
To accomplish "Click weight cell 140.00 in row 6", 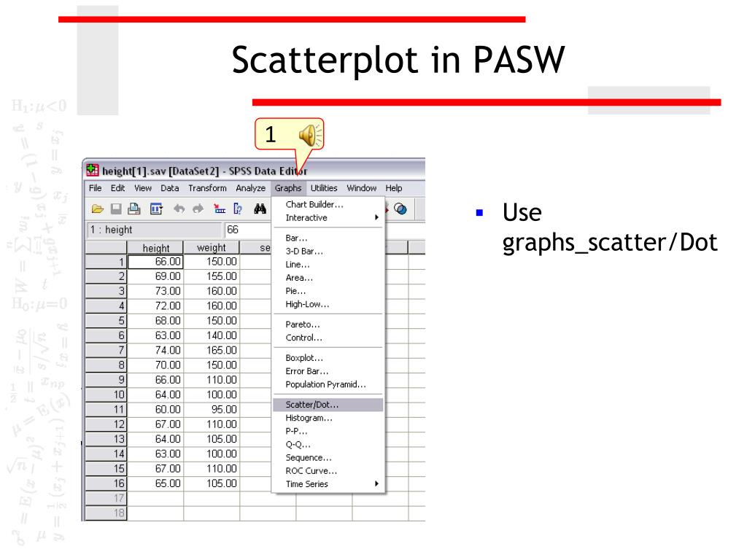I will pyautogui.click(x=212, y=335).
